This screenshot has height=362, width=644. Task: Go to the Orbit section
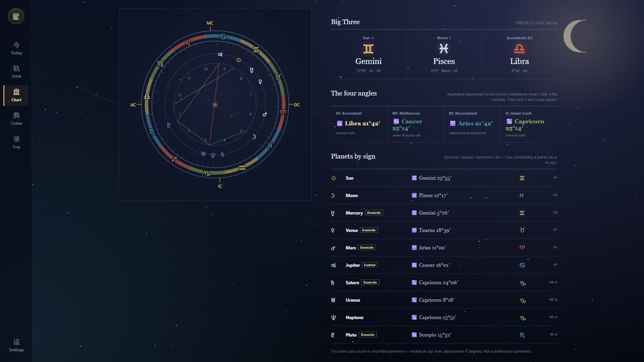tap(16, 72)
